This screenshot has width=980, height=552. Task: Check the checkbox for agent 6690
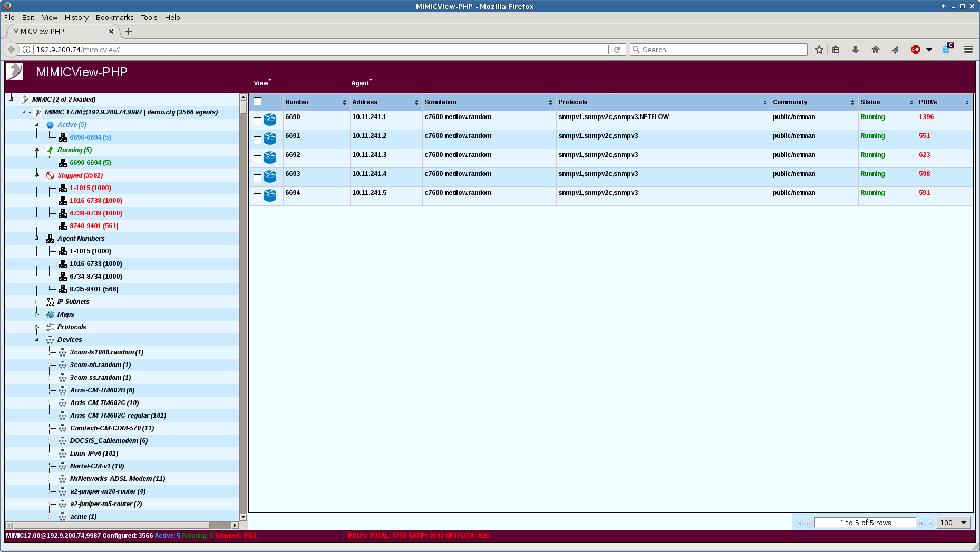(258, 122)
